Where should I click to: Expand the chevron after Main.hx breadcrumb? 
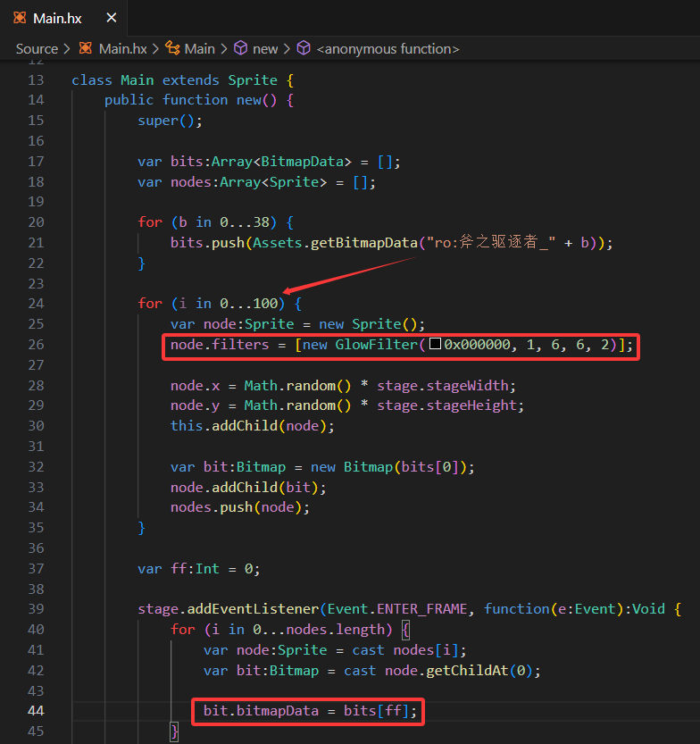tap(155, 49)
